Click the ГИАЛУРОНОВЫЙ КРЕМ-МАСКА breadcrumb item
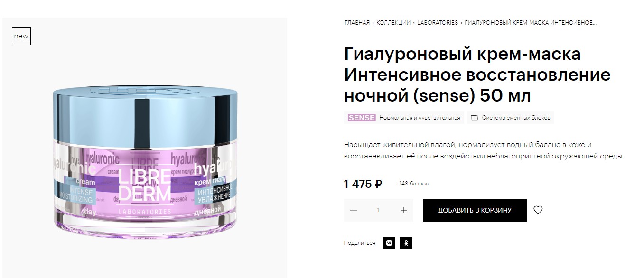Image resolution: width=644 pixels, height=278 pixels. click(531, 23)
